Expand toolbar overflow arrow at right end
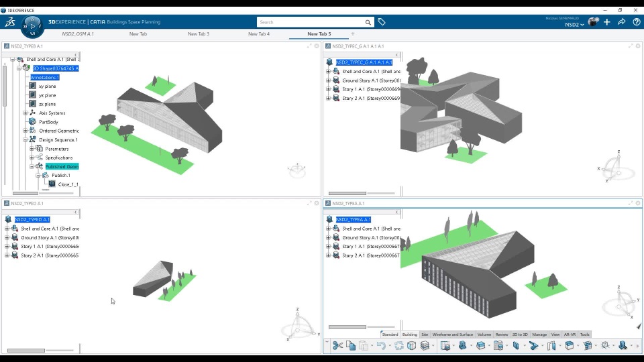 click(638, 346)
